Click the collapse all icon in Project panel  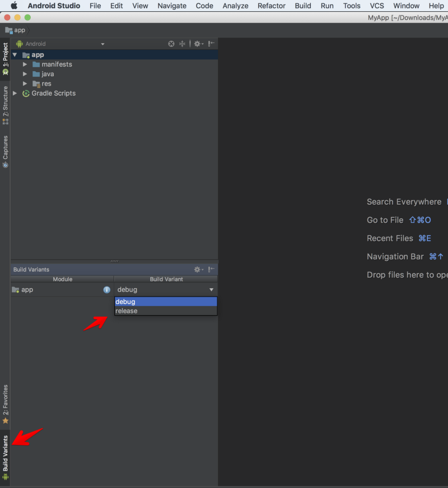click(182, 44)
